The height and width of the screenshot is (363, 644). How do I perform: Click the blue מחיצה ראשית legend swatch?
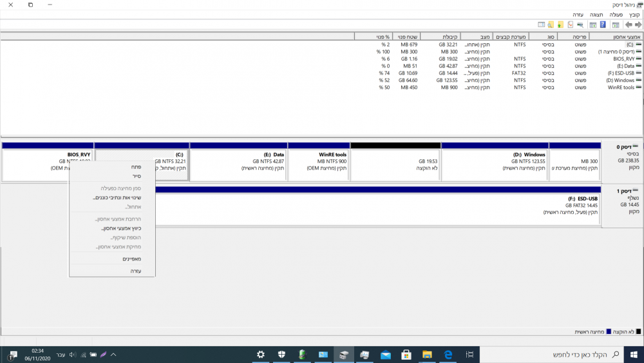pos(609,332)
